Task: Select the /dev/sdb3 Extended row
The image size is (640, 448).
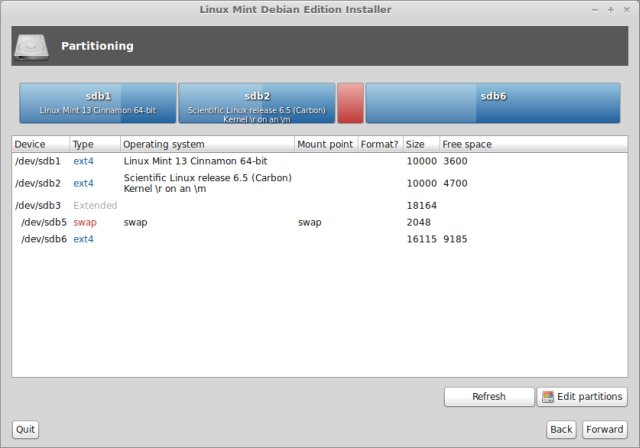Action: (320, 205)
